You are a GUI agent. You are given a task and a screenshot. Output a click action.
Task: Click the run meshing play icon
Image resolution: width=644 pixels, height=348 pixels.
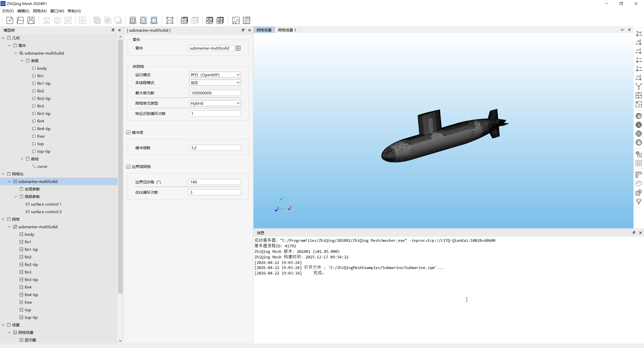click(x=184, y=20)
